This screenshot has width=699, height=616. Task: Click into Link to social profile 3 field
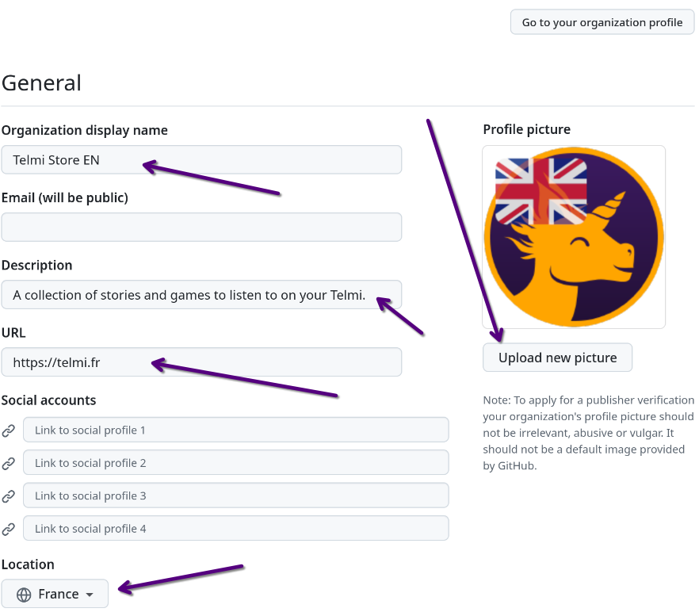(x=235, y=496)
